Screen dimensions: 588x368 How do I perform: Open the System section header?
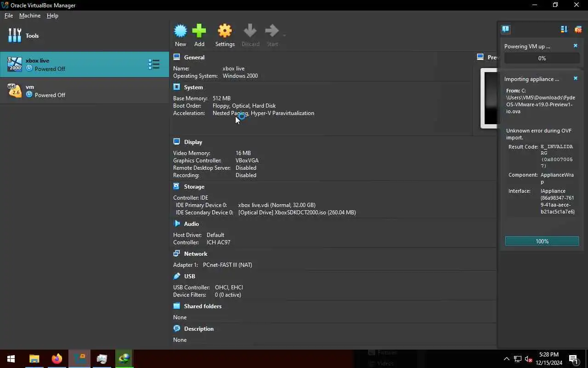[x=193, y=87]
